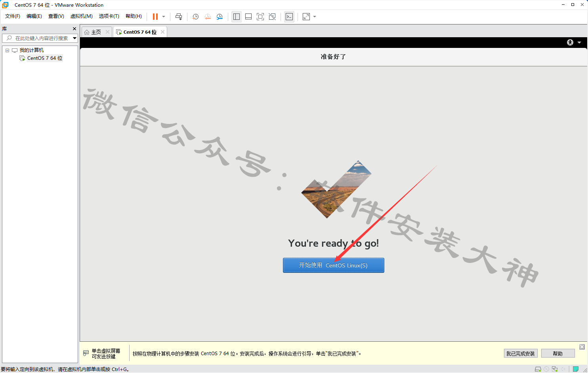
Task: Close the CentOS 7 64 位 tab
Action: 162,32
